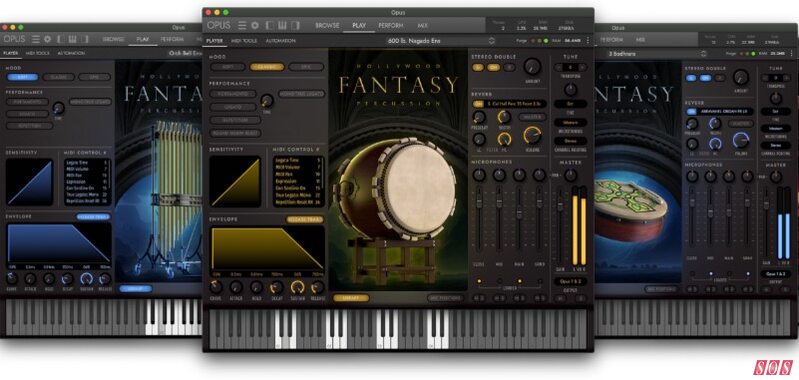The height and width of the screenshot is (380, 799).
Task: Open the Western microtuning dropdown in front window
Action: (x=571, y=123)
